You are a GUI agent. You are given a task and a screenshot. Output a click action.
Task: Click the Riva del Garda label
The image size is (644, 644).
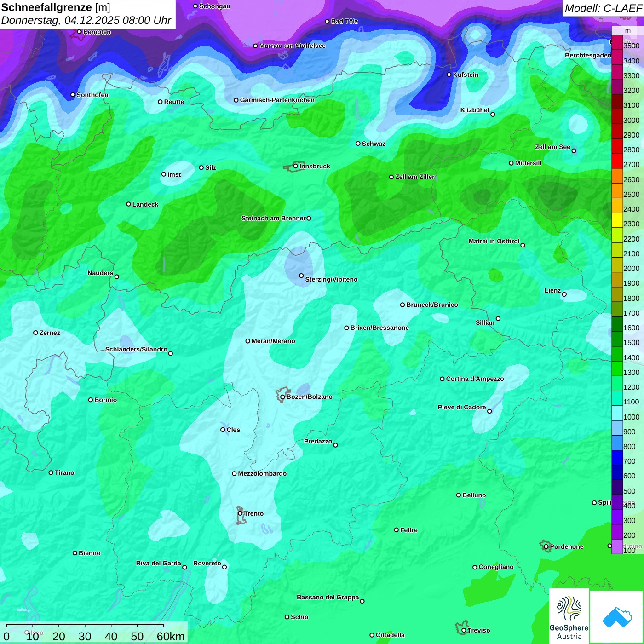(159, 563)
